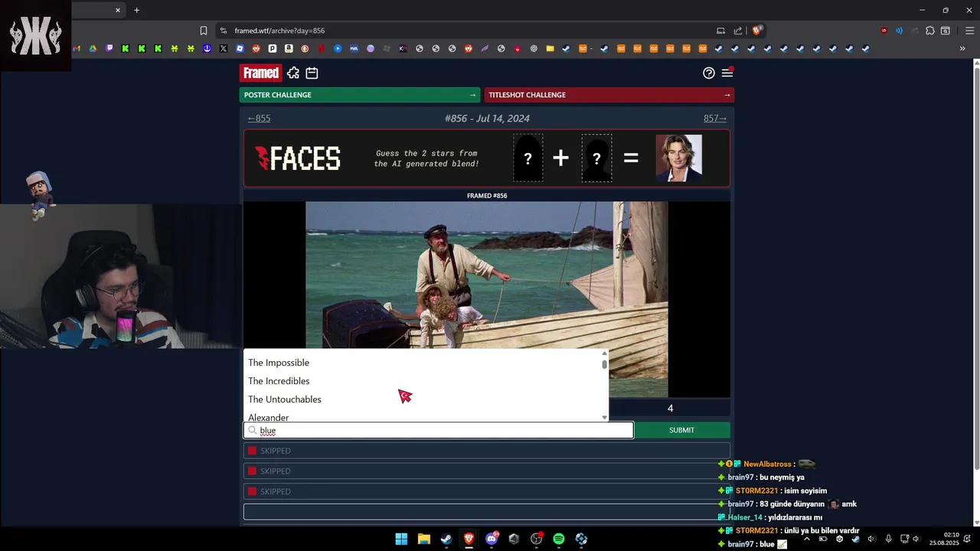Open the archive calendar icon
Image resolution: width=980 pixels, height=551 pixels.
pyautogui.click(x=312, y=73)
